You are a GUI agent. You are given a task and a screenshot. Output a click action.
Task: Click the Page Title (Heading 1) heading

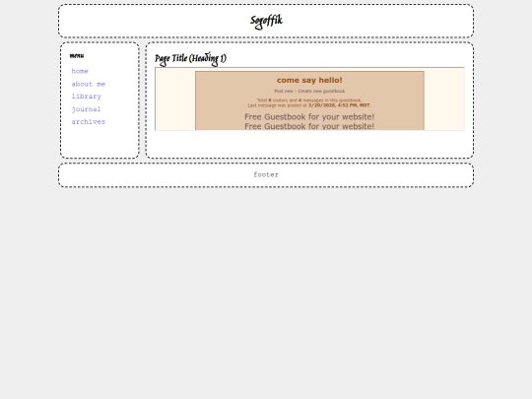pos(190,59)
